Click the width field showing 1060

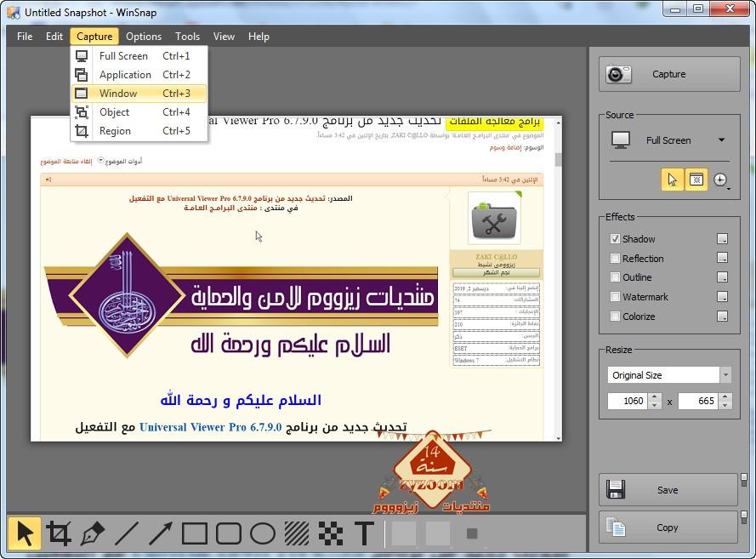click(x=628, y=401)
